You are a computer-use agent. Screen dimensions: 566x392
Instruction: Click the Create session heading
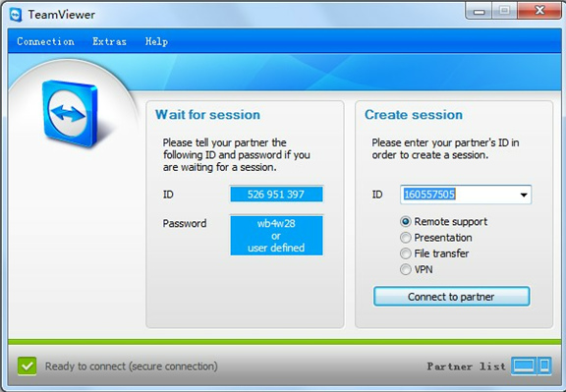(414, 115)
